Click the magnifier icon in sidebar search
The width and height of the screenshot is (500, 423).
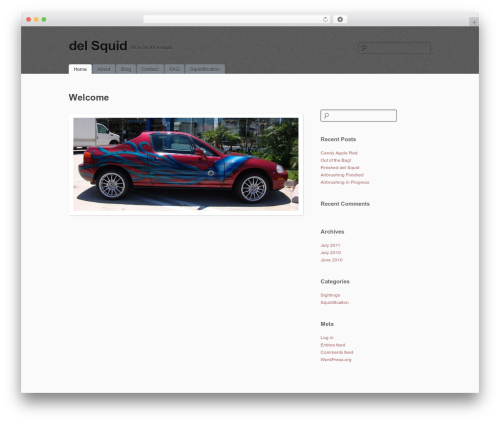[x=327, y=115]
